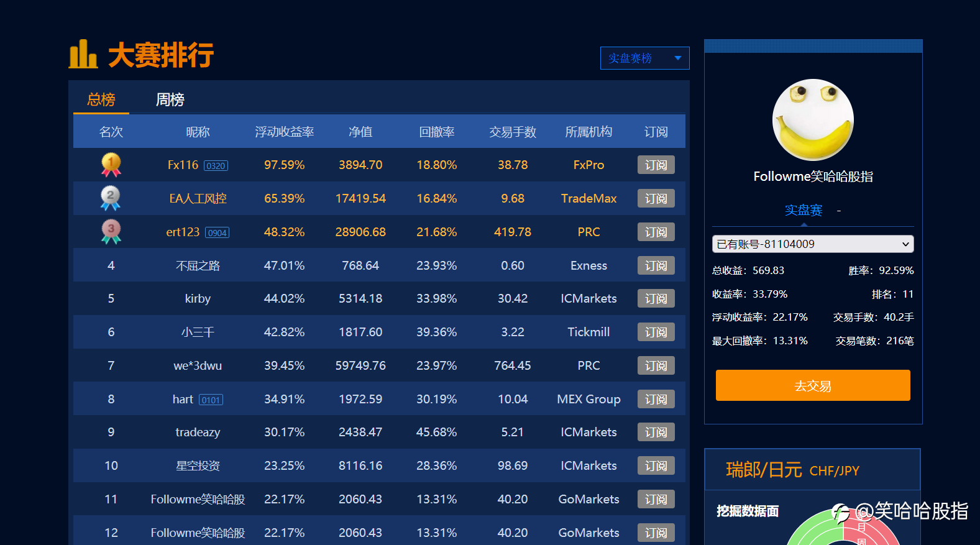This screenshot has width=980, height=545.
Task: Open the ert123 trader nickname
Action: point(183,232)
